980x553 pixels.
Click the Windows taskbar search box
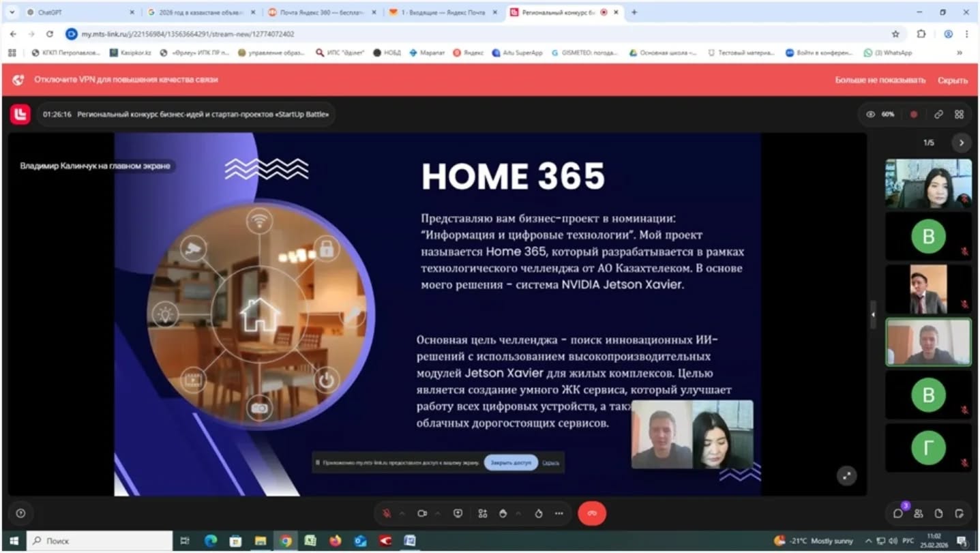(99, 541)
